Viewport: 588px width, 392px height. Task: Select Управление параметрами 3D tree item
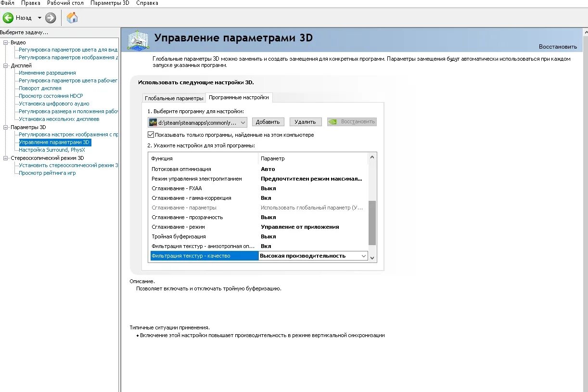54,142
